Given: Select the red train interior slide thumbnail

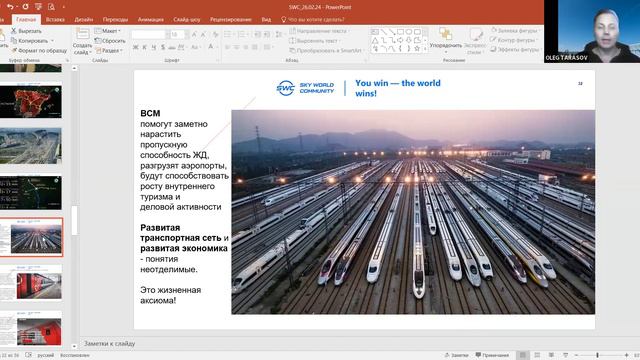Looking at the screenshot, I should coord(31,283).
